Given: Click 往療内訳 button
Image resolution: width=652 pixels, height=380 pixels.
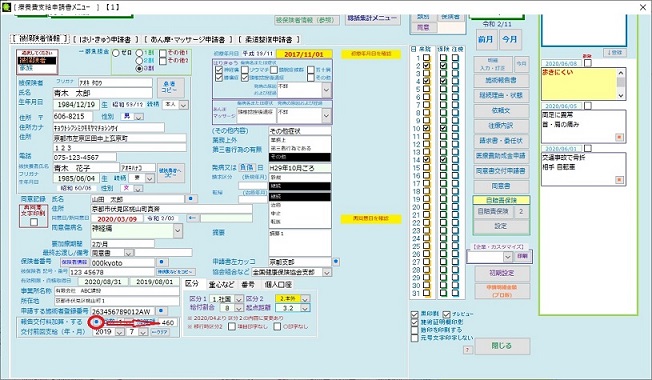Looking at the screenshot, I should click(501, 126).
